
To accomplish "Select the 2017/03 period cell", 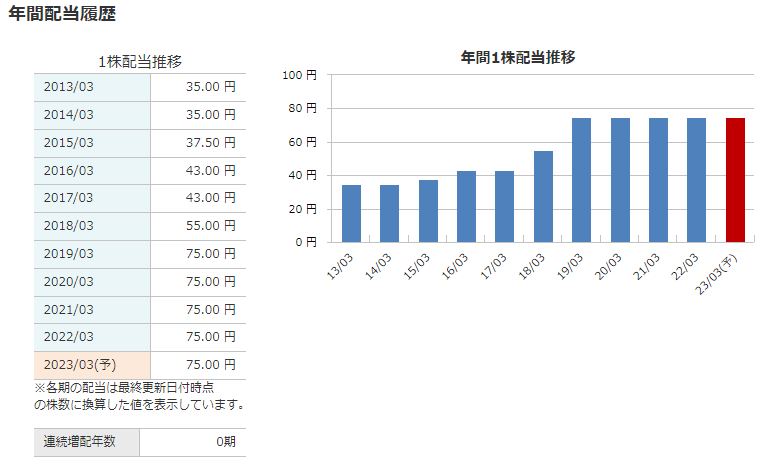I will click(92, 198).
